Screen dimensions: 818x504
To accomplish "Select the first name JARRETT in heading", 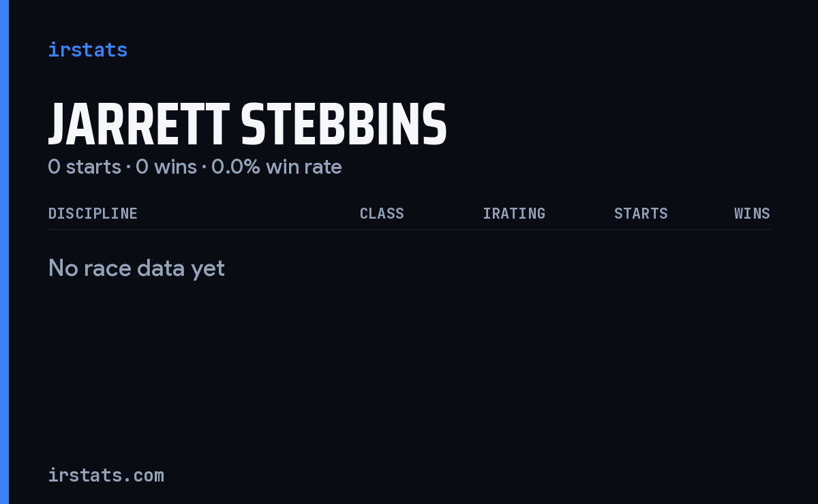I will coord(139,125).
